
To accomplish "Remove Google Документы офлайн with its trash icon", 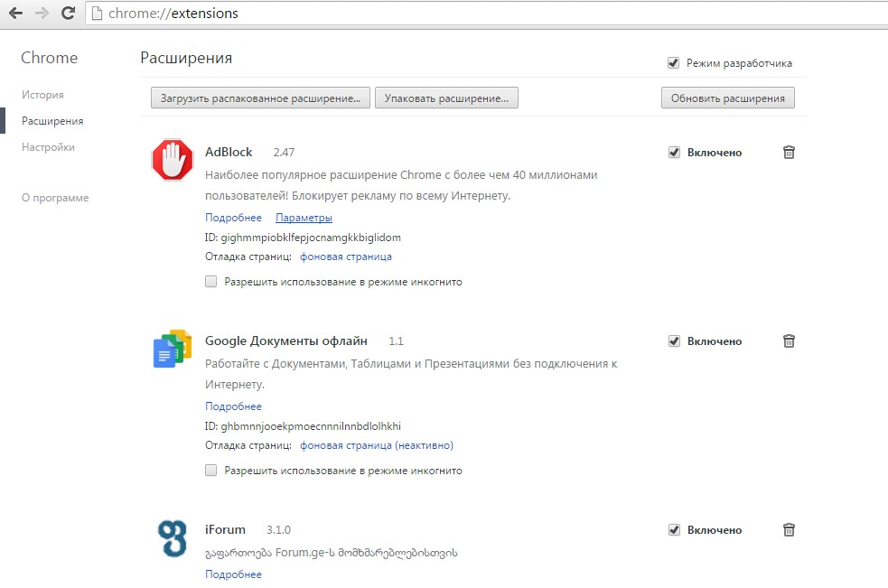I will point(789,341).
